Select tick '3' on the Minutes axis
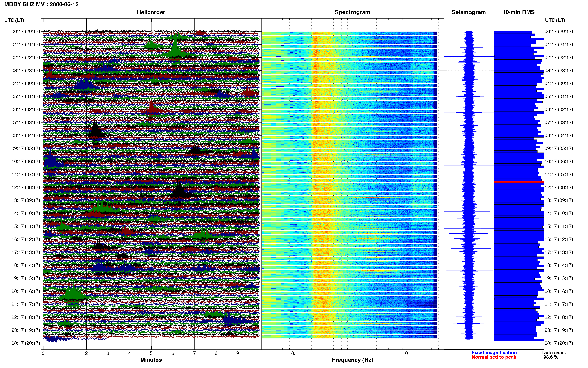Image resolution: width=588 pixels, height=368 pixels. pos(108,353)
